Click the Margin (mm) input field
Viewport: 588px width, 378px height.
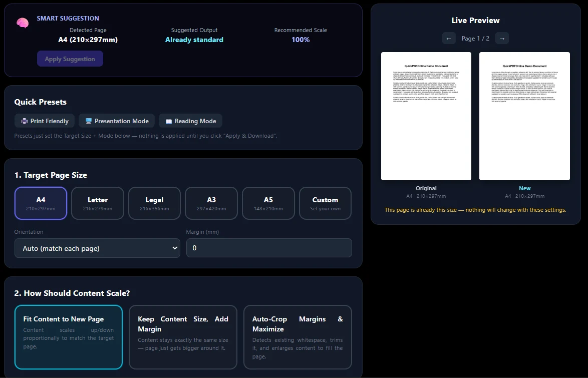pos(269,248)
